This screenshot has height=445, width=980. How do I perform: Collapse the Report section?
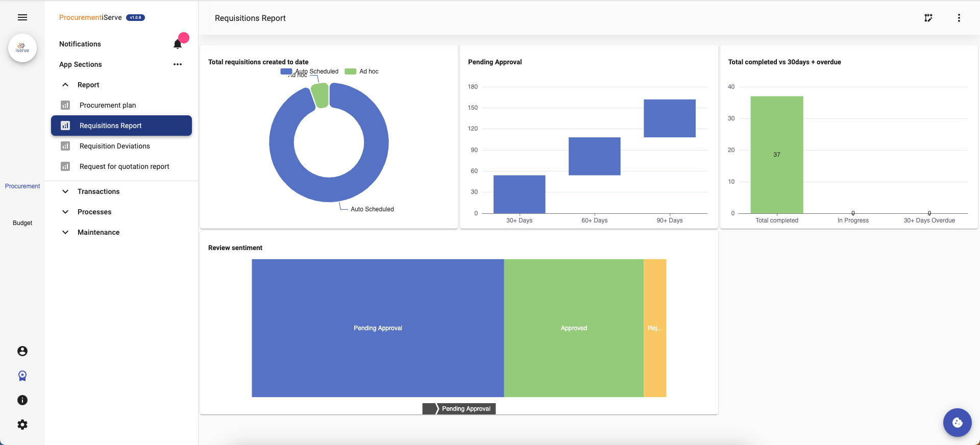65,85
